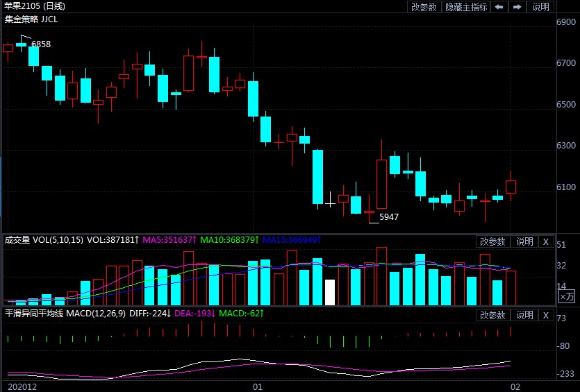Open 改参数 for the main chart
Viewport: 580px width, 392px height.
tap(424, 7)
